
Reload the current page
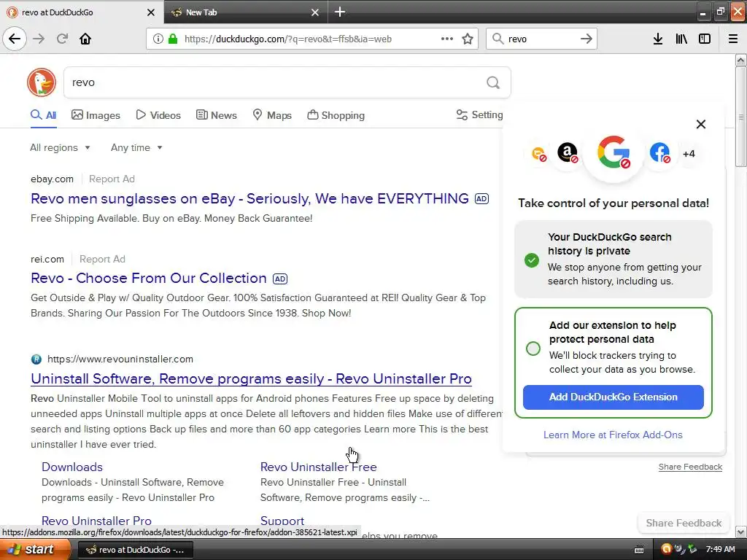62,39
